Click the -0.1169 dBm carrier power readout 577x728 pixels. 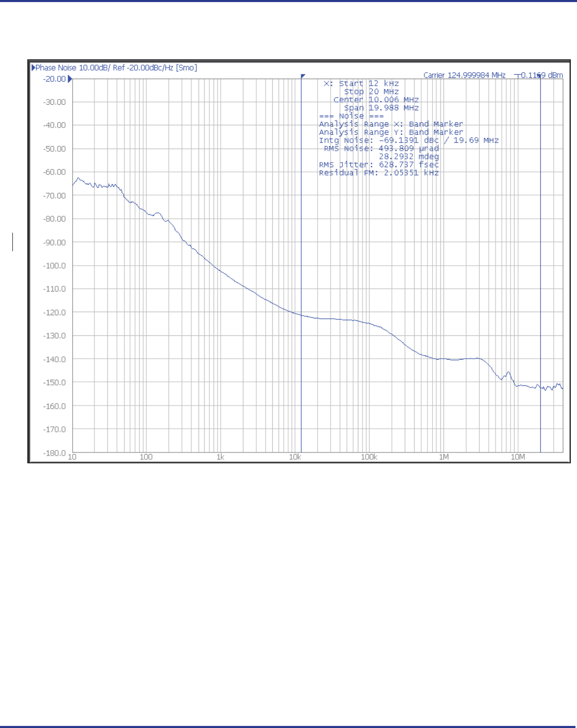click(x=540, y=75)
